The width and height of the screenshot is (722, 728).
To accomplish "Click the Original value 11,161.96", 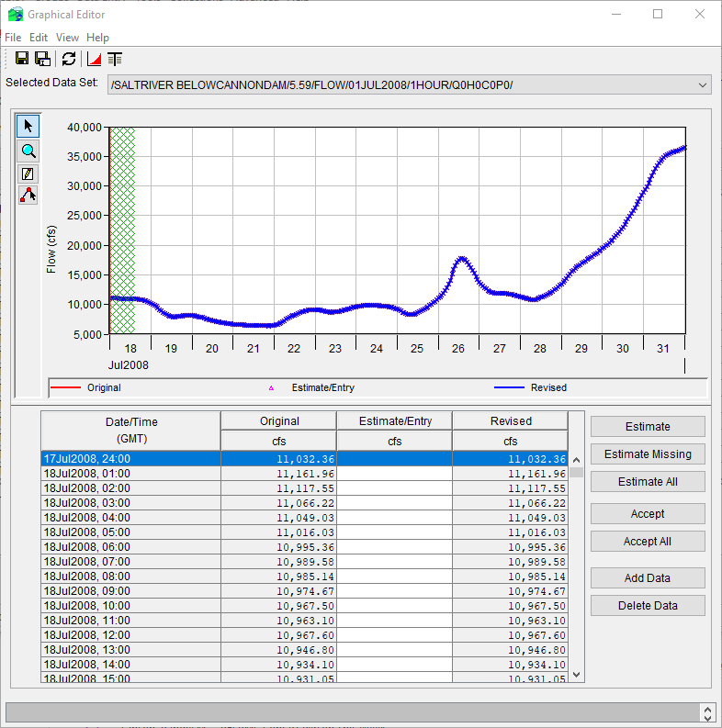I will [278, 474].
